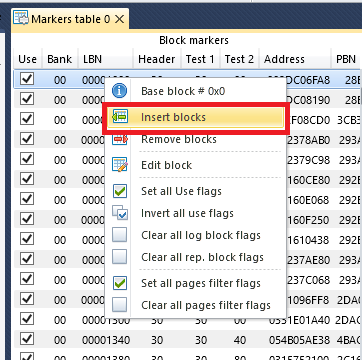Close the Markers table 0 tab
Screen dimensions: 362x360
click(x=119, y=19)
